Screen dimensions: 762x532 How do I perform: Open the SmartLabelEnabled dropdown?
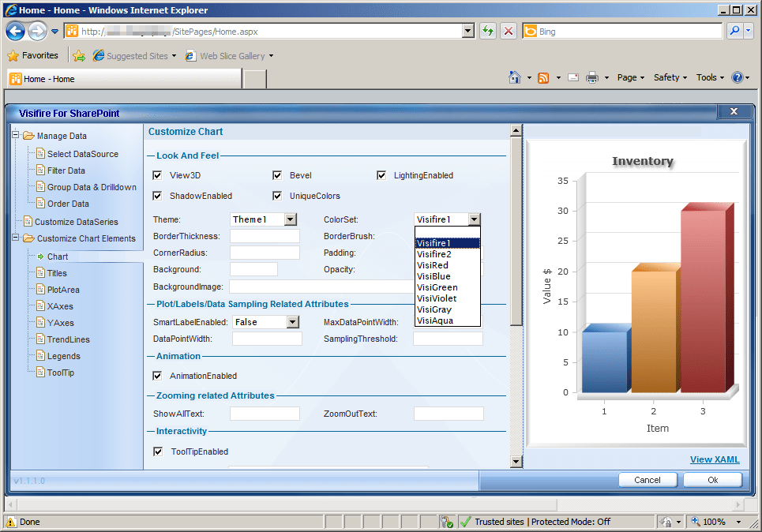point(292,321)
